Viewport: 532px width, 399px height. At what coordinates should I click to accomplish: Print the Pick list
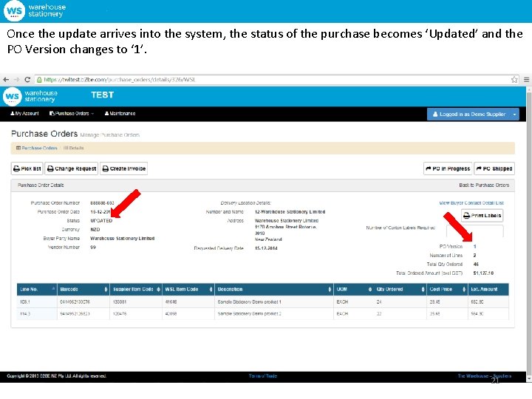(27, 168)
